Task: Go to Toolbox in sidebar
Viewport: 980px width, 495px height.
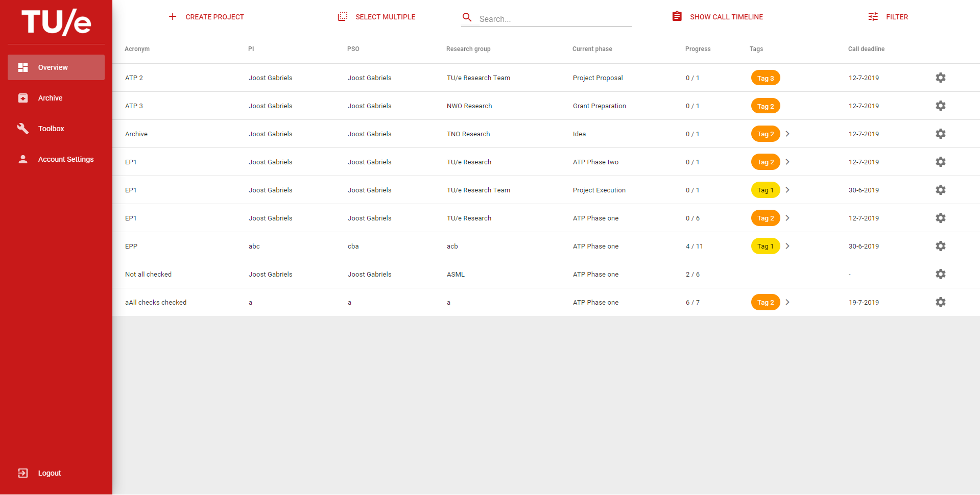Action: coord(51,129)
